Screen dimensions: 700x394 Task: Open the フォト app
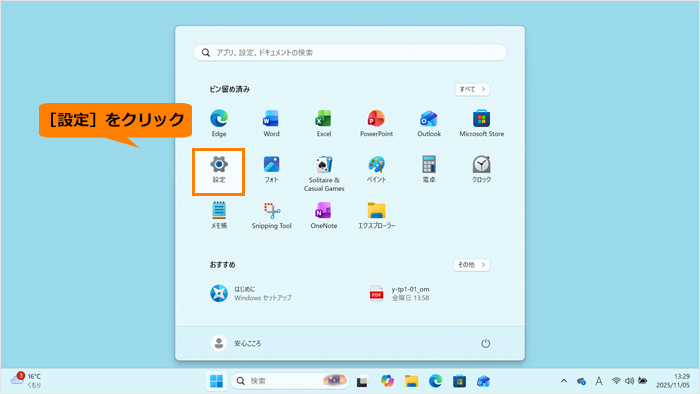(x=271, y=170)
